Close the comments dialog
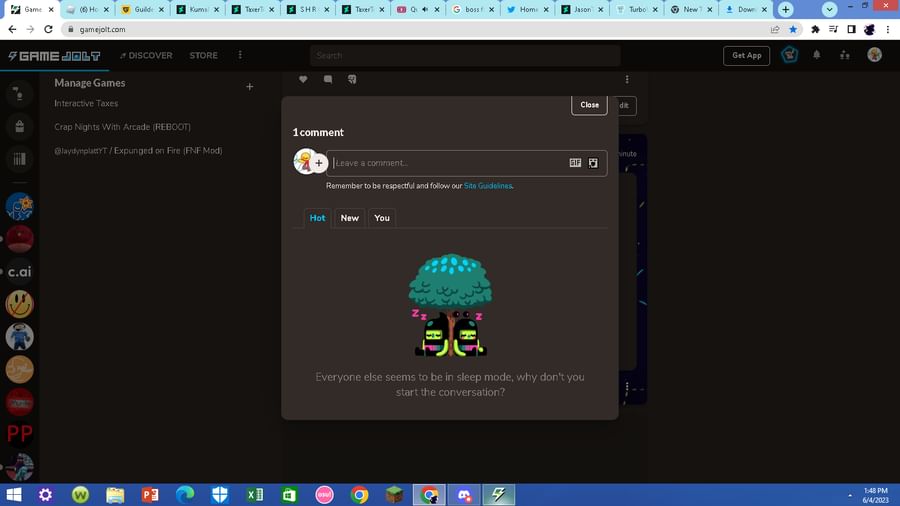The image size is (900, 506). coord(589,105)
